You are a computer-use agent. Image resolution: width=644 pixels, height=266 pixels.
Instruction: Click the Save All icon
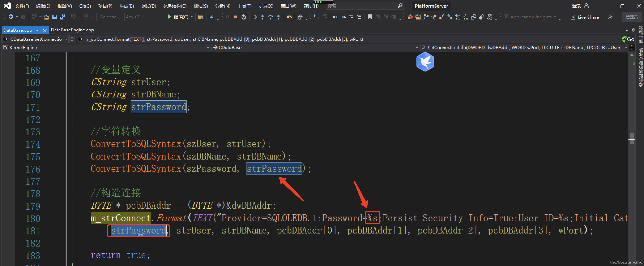point(63,17)
